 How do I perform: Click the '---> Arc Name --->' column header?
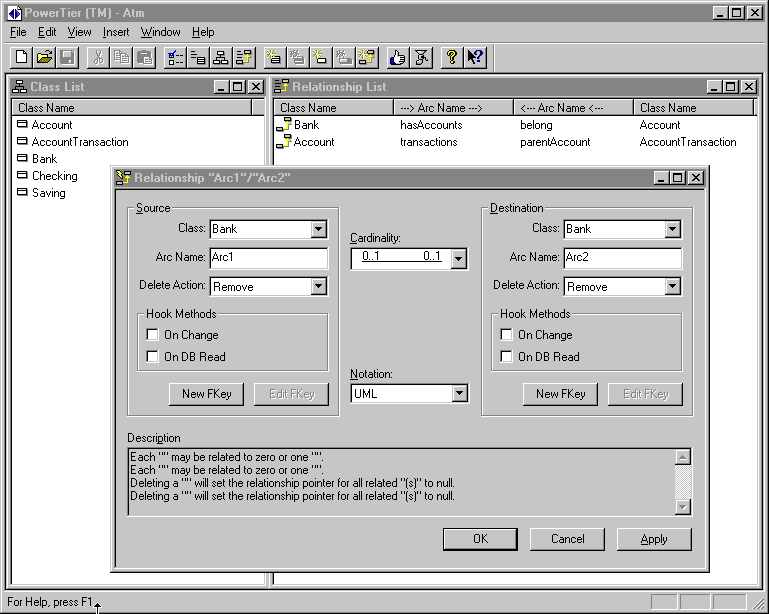click(454, 107)
